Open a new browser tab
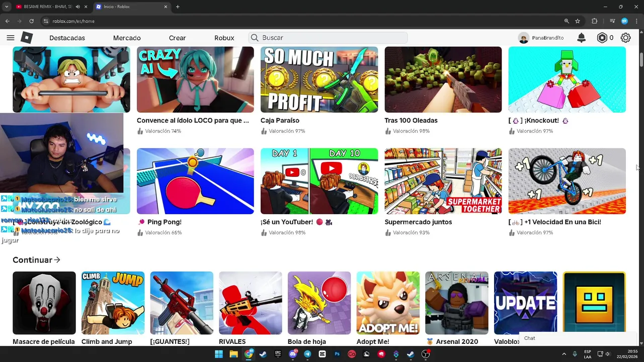 pos(178,7)
